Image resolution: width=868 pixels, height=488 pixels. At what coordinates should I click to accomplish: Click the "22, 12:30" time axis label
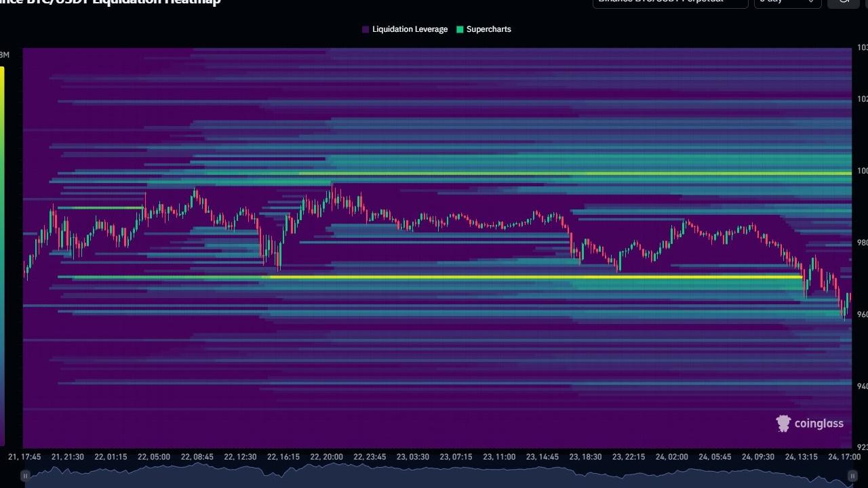pyautogui.click(x=240, y=457)
